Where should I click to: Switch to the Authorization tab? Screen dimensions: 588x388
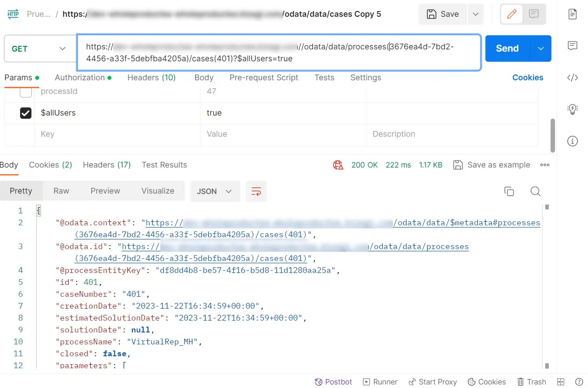click(x=83, y=78)
